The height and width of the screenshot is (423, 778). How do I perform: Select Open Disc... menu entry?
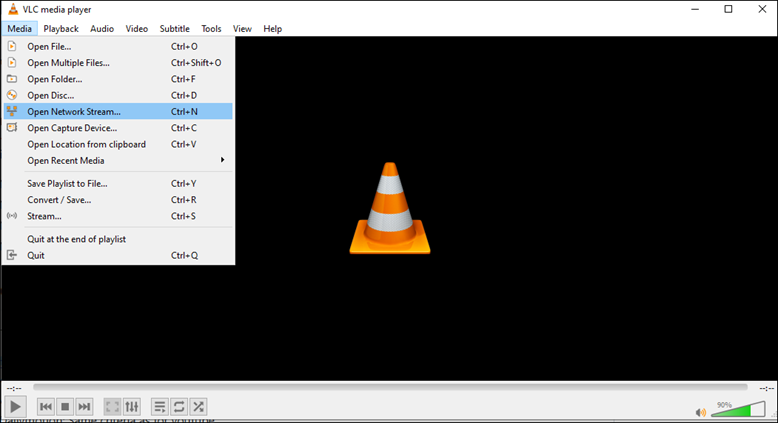(118, 96)
